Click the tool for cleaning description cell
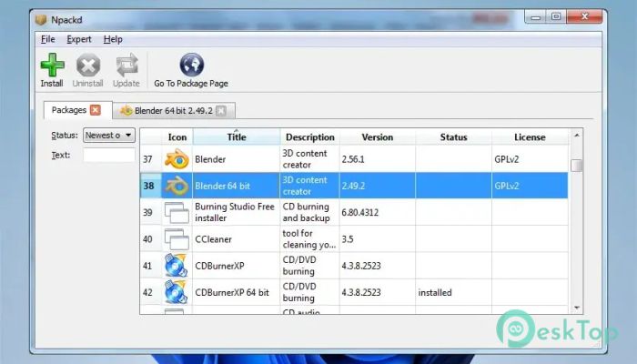The height and width of the screenshot is (364, 637). point(309,238)
